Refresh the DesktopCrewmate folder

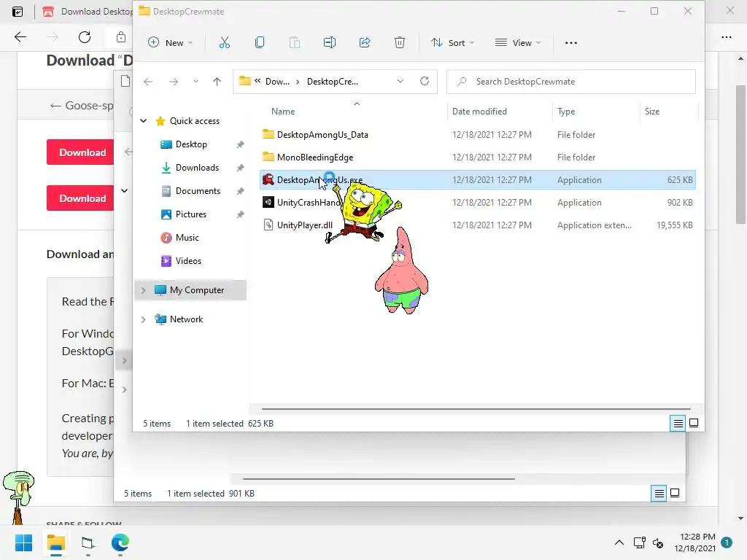click(x=425, y=82)
